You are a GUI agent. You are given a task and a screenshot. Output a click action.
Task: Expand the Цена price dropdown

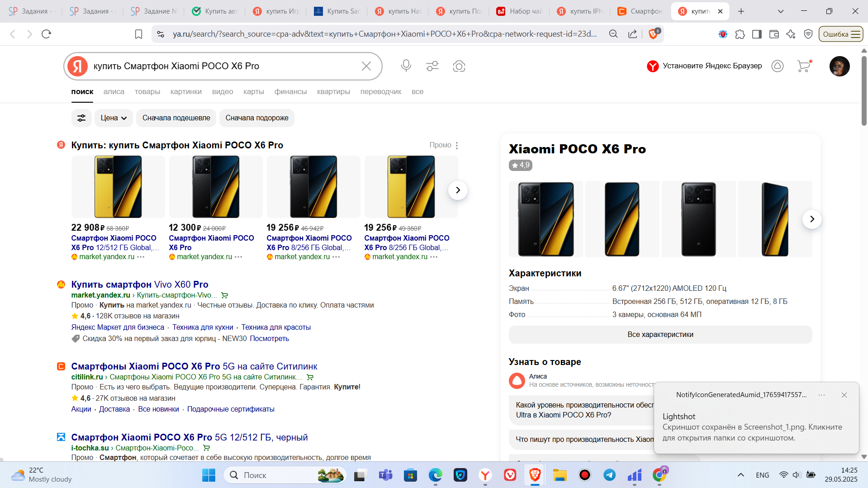click(x=114, y=118)
